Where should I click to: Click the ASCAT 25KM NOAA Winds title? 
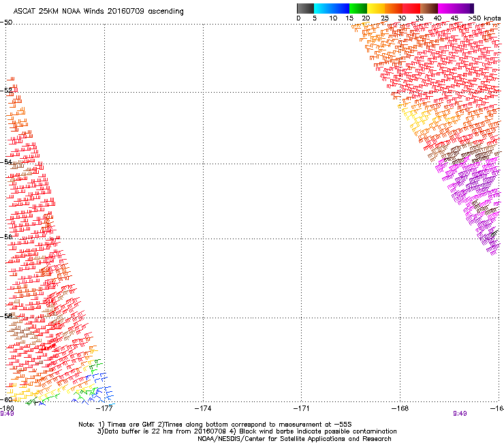point(98,12)
